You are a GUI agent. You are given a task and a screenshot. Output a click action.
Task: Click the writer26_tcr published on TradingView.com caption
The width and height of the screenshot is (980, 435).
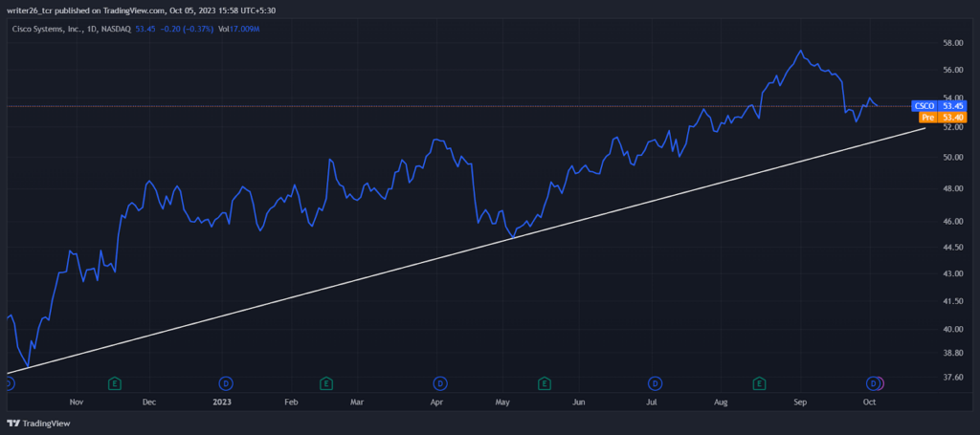(x=142, y=10)
